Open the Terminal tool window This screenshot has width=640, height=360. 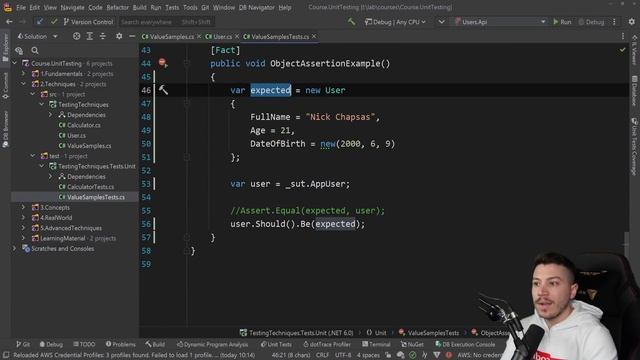pos(376,344)
